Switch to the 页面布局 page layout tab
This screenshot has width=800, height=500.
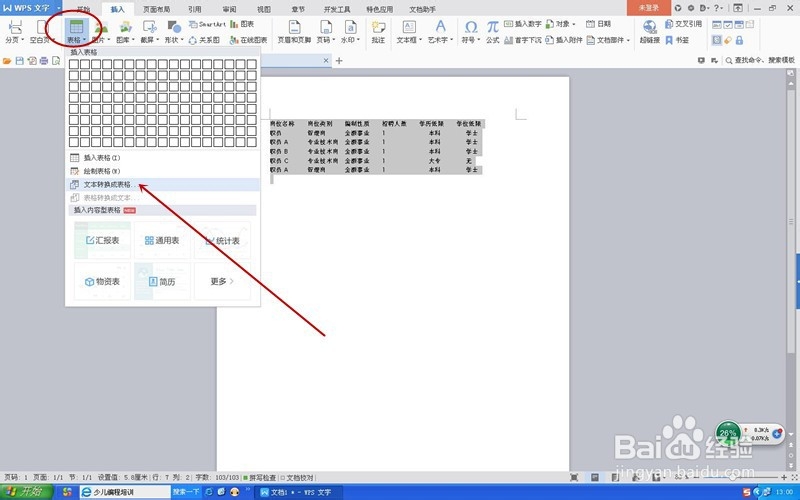click(x=157, y=9)
